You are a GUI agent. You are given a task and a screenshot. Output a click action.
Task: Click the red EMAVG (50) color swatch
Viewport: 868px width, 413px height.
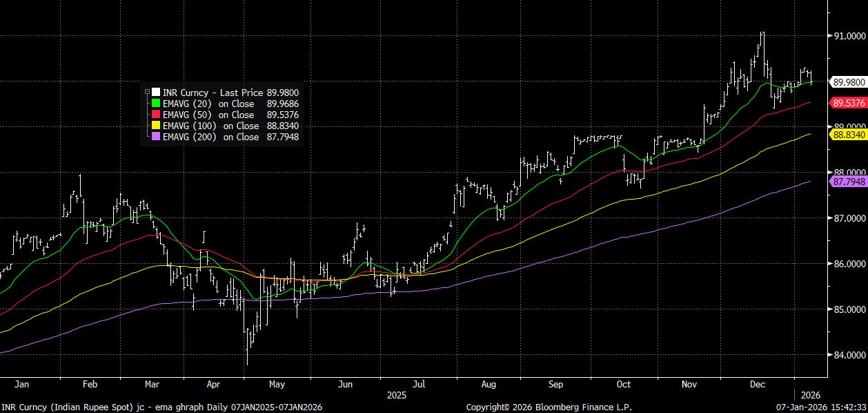tap(156, 115)
